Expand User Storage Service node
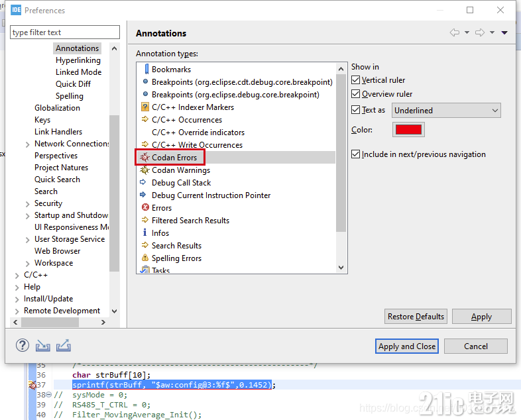Image resolution: width=521 pixels, height=420 pixels. [28, 240]
